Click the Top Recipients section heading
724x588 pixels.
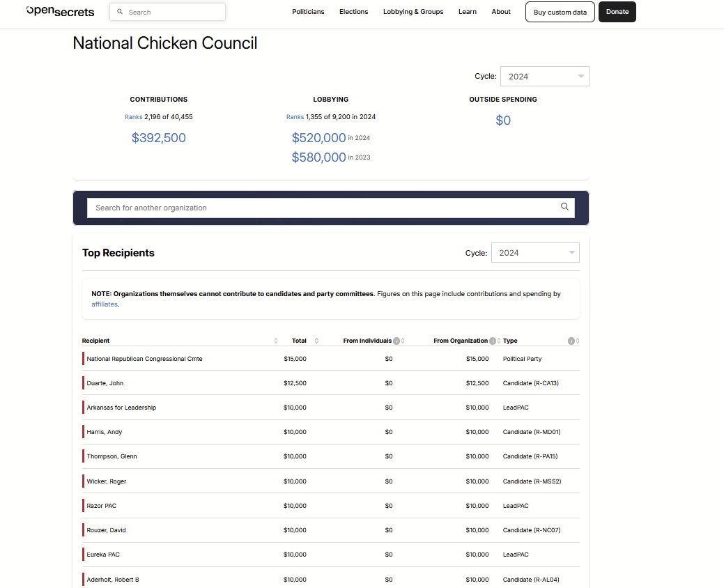pyautogui.click(x=118, y=253)
